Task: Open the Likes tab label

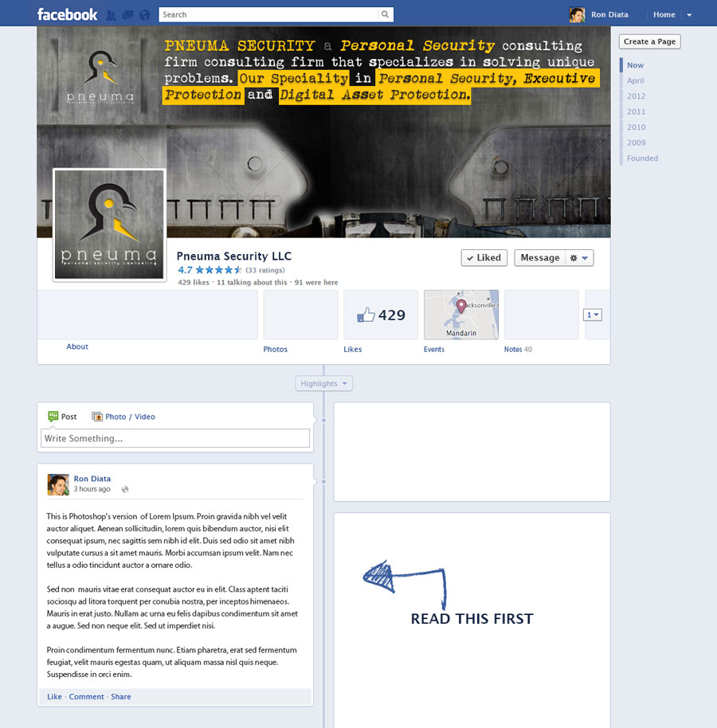Action: pyautogui.click(x=352, y=349)
